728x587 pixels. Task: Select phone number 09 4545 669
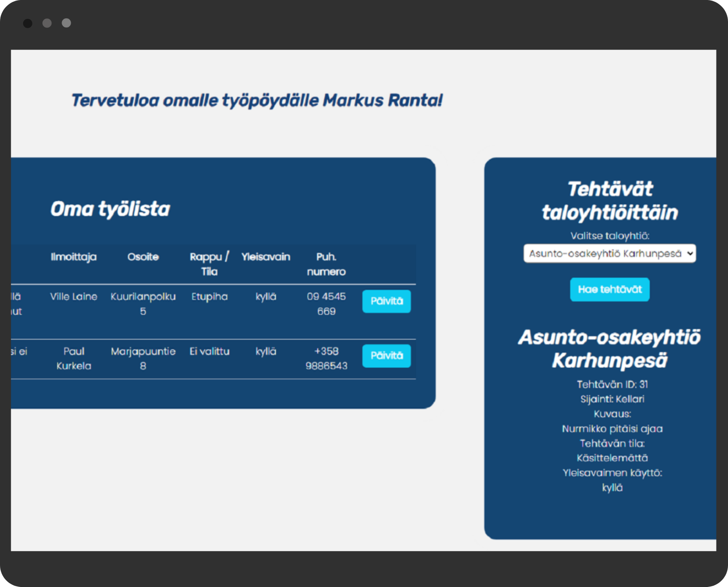[x=326, y=304]
